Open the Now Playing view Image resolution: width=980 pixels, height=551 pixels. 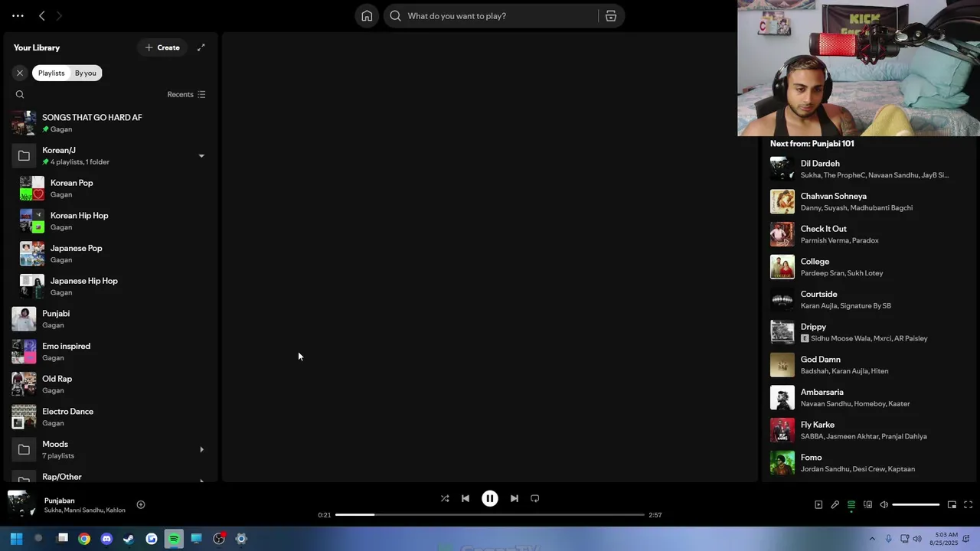[x=818, y=504]
